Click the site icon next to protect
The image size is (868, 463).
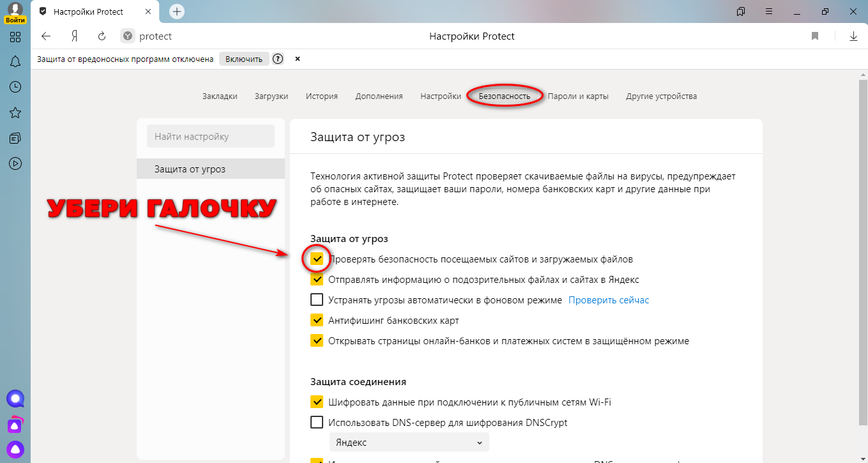pos(128,36)
